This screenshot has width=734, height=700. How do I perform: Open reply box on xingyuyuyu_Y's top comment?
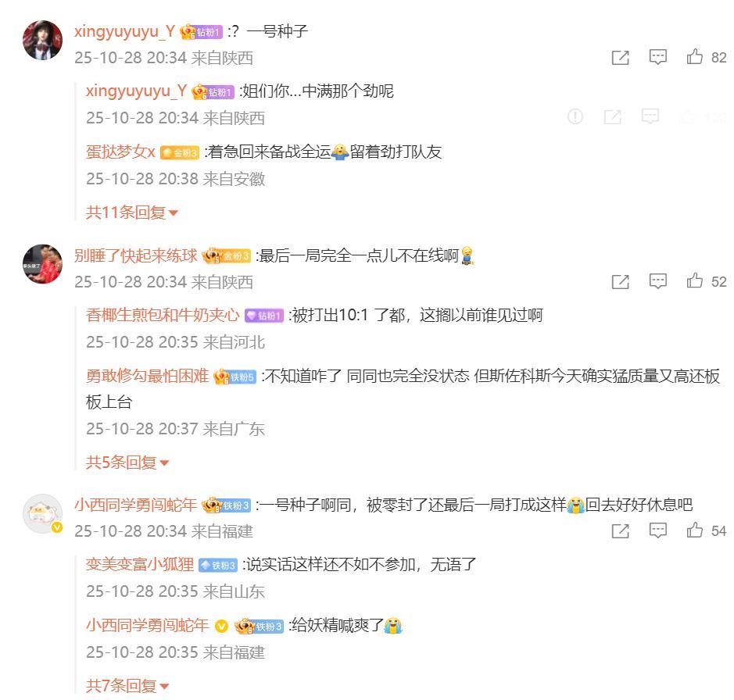[x=657, y=57]
